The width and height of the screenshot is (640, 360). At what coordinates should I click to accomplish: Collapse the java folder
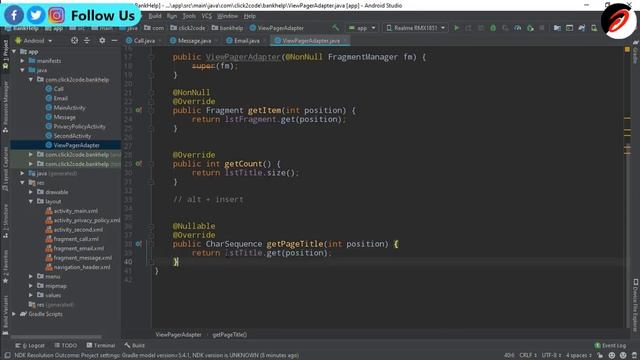(22, 70)
